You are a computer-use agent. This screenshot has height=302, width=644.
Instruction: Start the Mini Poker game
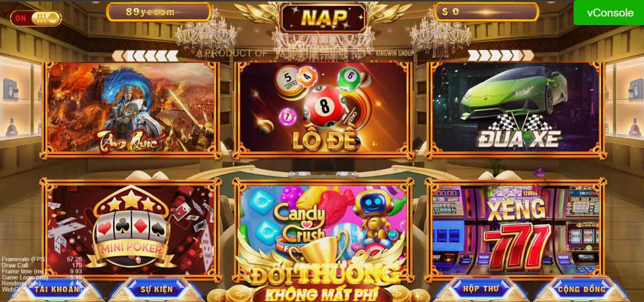130,229
